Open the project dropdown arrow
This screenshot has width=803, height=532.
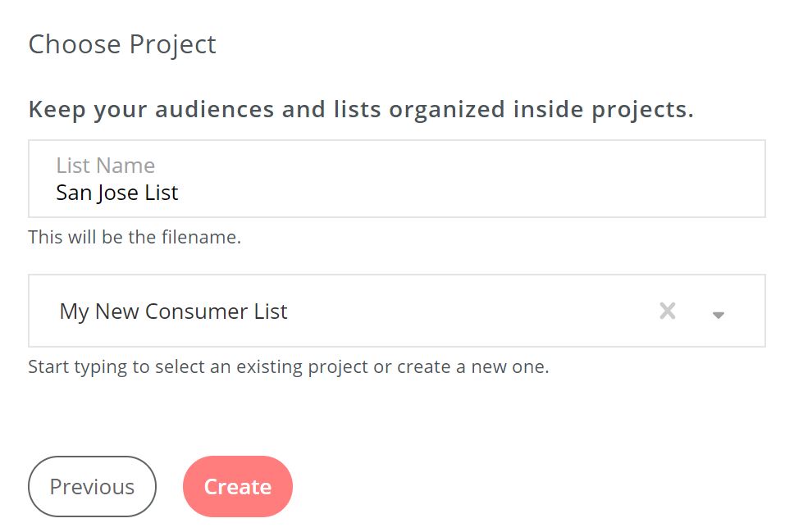click(719, 314)
